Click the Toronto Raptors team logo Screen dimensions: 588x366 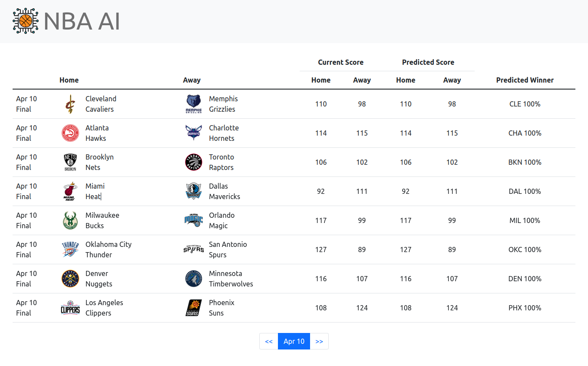[194, 162]
